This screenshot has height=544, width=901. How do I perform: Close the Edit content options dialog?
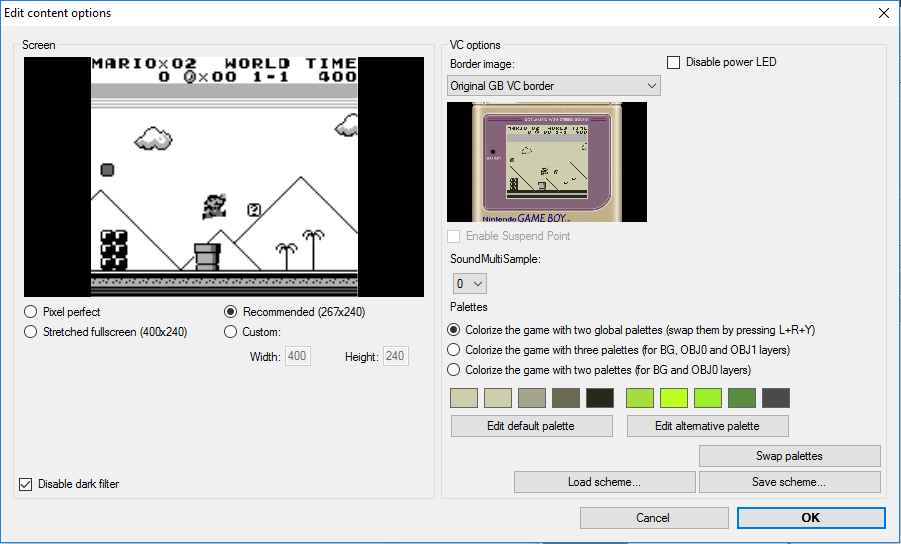884,13
